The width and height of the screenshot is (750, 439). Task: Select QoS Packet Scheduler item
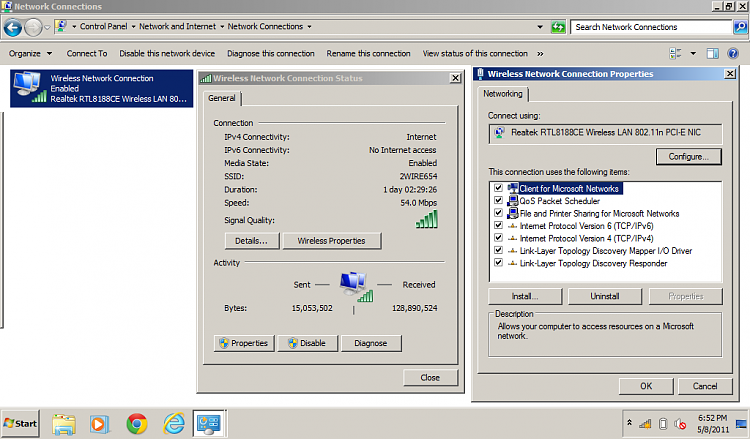point(560,201)
